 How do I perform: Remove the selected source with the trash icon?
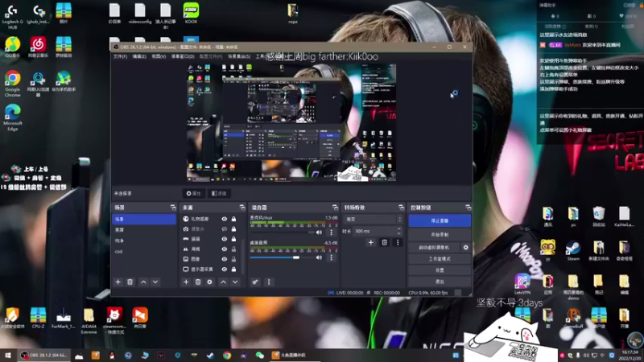[x=197, y=282]
